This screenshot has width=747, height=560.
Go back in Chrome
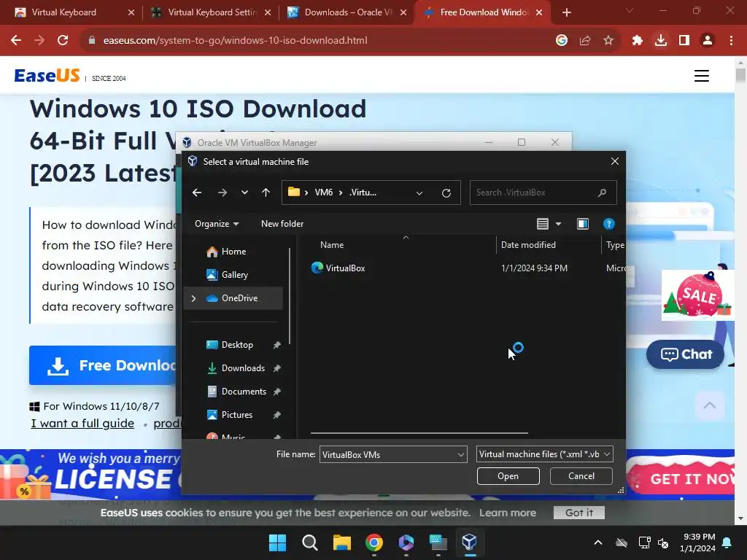click(x=16, y=40)
